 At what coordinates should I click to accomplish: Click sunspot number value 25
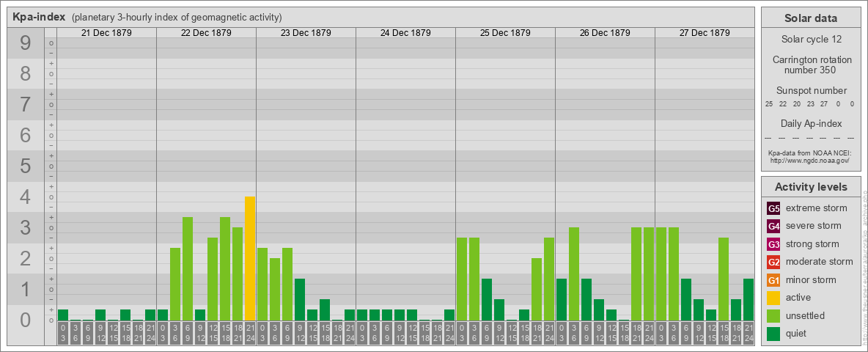click(x=769, y=104)
